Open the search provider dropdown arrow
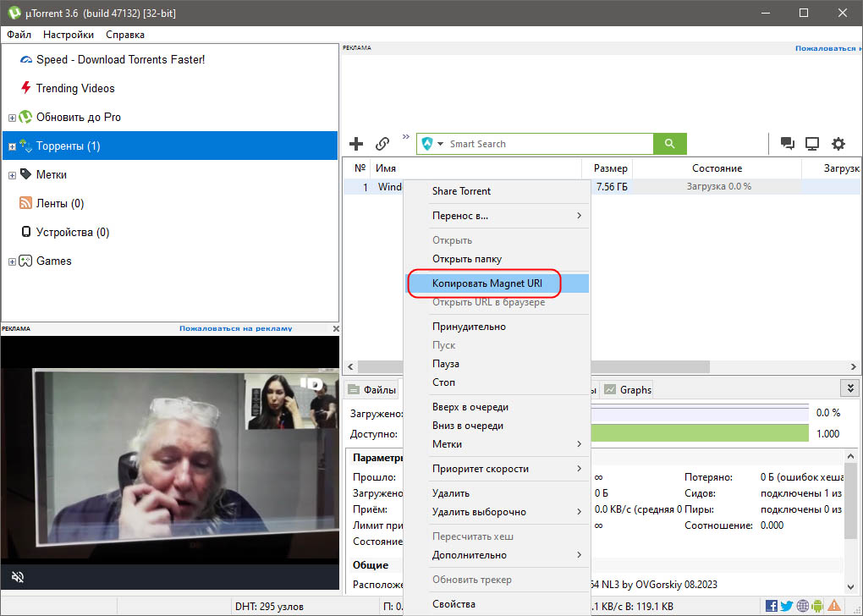Image resolution: width=863 pixels, height=616 pixels. [440, 144]
